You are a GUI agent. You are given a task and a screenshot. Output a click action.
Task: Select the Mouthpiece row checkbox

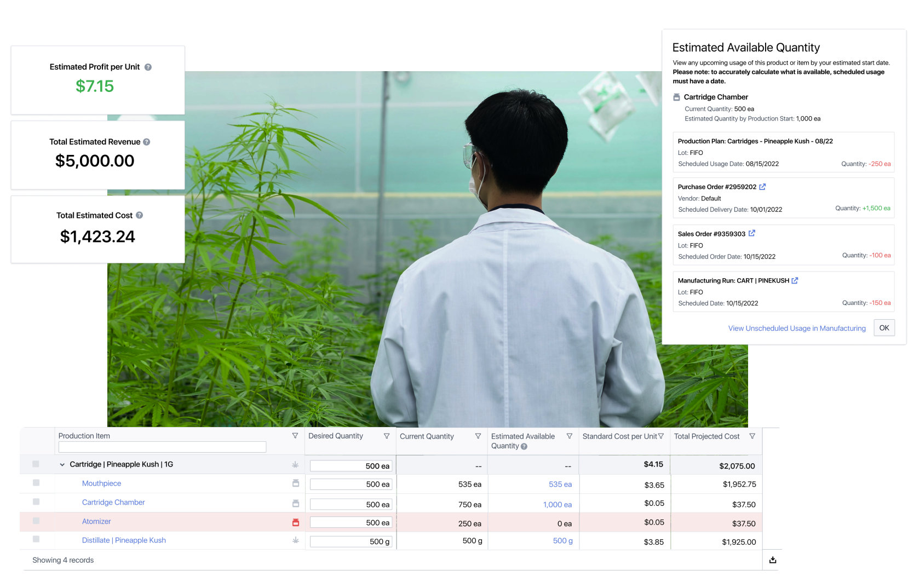[x=36, y=482]
